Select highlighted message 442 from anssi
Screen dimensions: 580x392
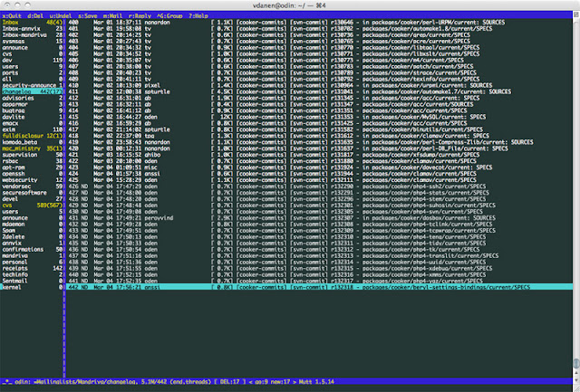320,288
